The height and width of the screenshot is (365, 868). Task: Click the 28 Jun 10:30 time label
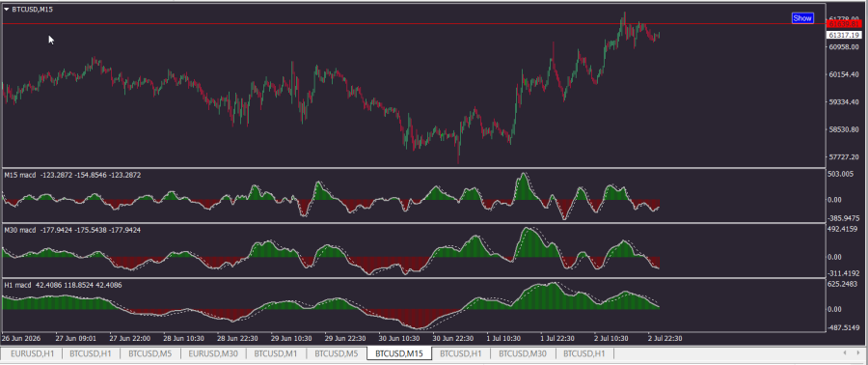click(x=185, y=338)
